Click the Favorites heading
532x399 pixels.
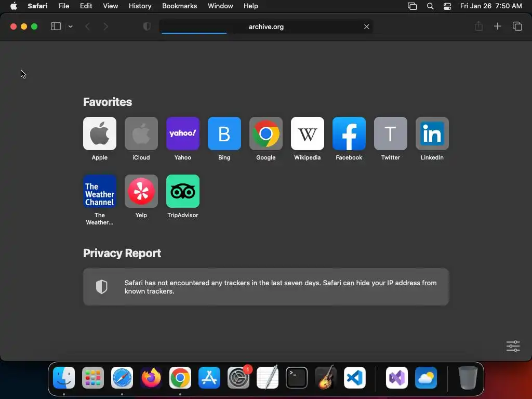108,102
